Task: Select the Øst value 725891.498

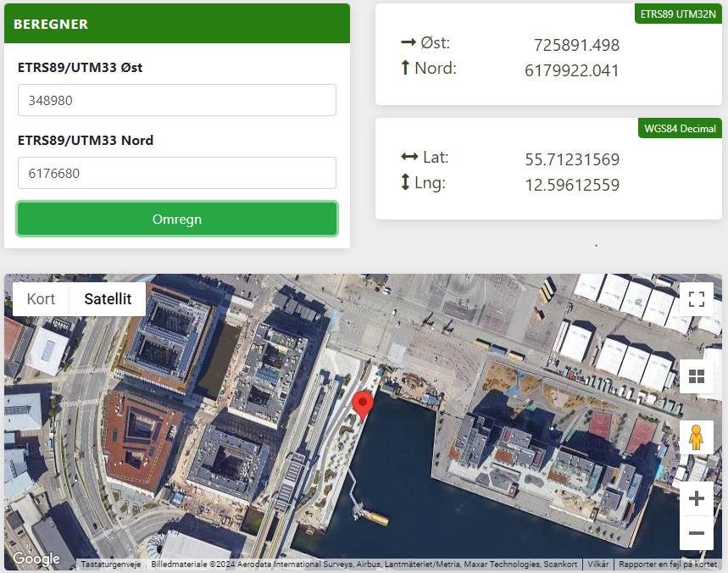Action: [576, 45]
